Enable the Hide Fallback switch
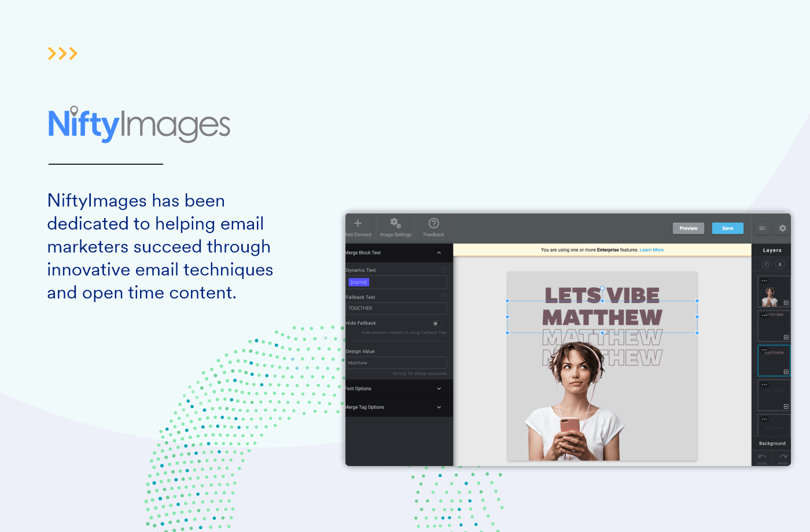Viewport: 810px width, 532px height. (437, 323)
